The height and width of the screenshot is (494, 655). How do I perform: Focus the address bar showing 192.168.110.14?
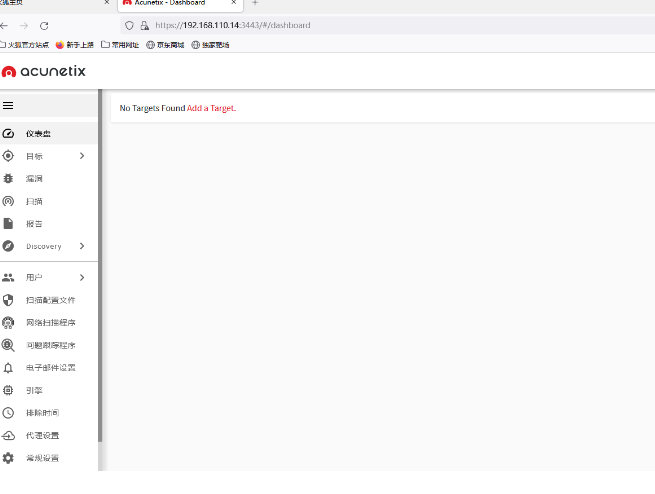coord(388,25)
